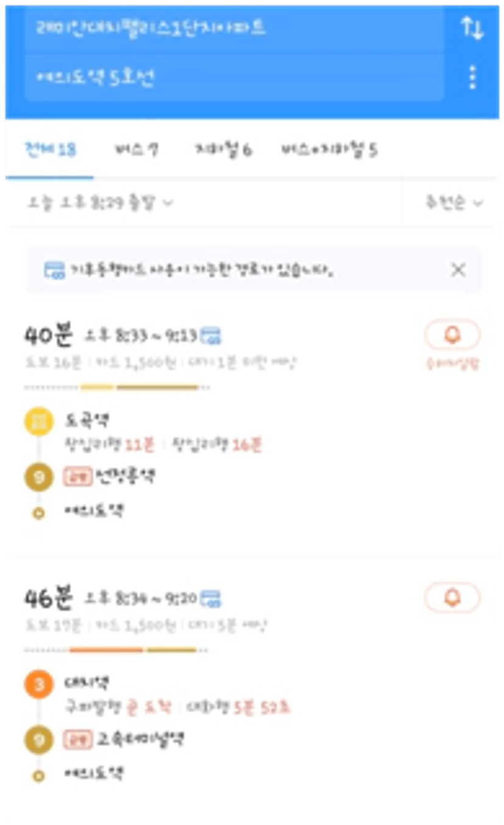Switch to the 지하철 6 tab
Viewport: 504px width, 825px height.
[223, 150]
